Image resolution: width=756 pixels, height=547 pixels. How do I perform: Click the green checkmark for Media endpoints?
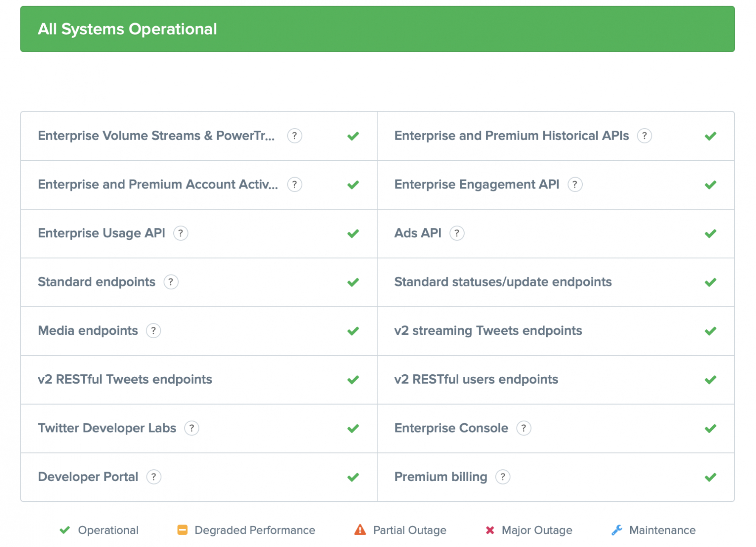(353, 331)
